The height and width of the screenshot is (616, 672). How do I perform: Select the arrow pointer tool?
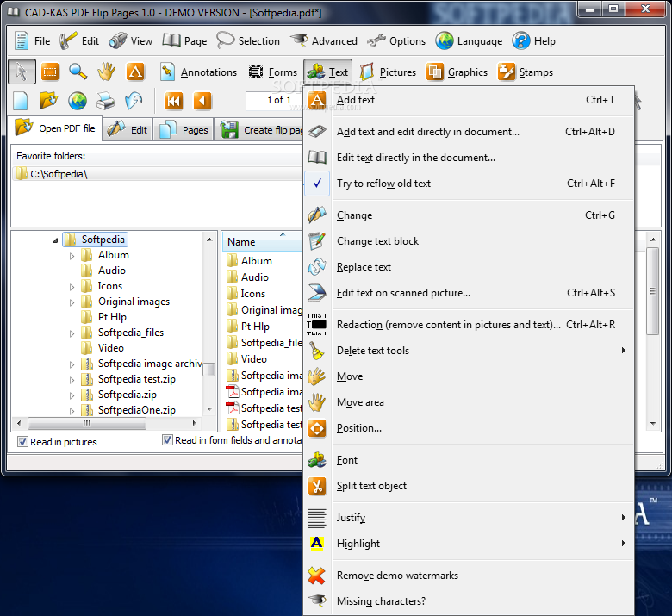coord(22,72)
